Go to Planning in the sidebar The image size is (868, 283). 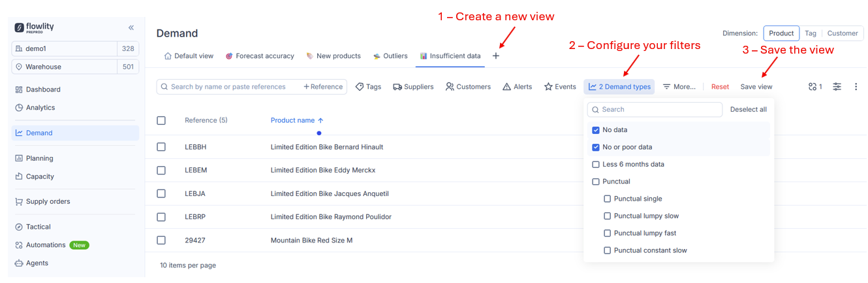coord(40,158)
